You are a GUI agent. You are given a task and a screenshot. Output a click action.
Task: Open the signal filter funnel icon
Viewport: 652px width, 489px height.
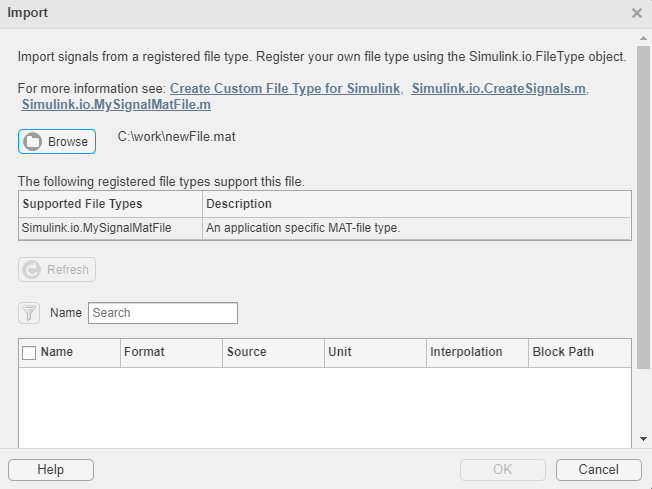point(29,313)
